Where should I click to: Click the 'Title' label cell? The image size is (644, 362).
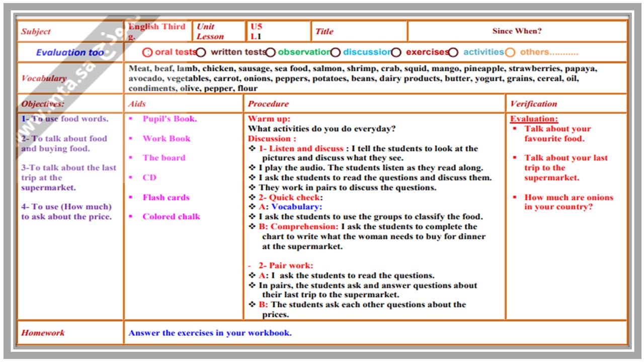click(x=359, y=31)
